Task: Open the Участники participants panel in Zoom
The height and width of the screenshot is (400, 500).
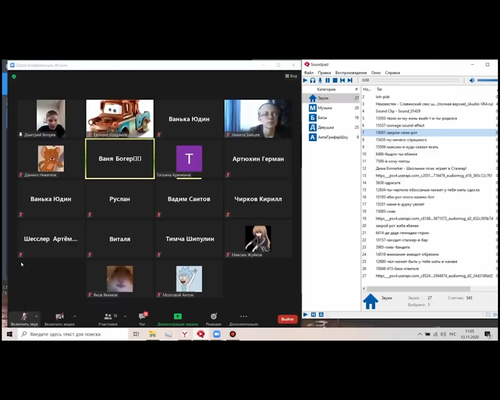Action: click(x=108, y=319)
